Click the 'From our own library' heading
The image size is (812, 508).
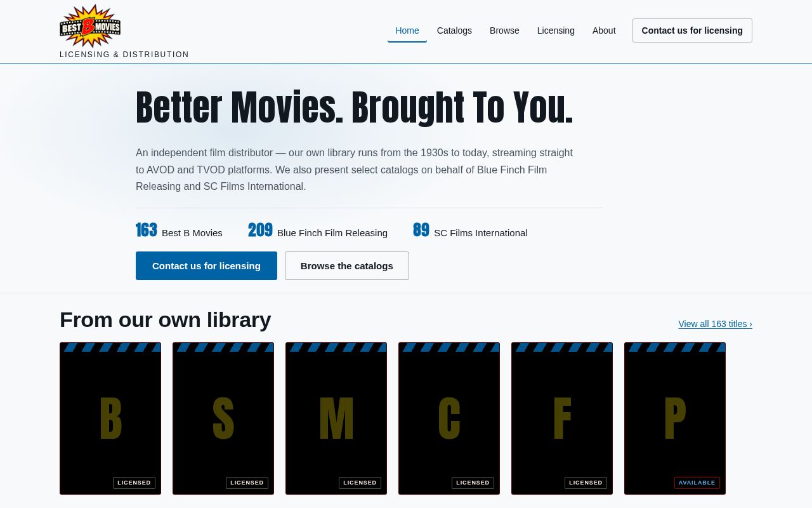[x=166, y=320]
